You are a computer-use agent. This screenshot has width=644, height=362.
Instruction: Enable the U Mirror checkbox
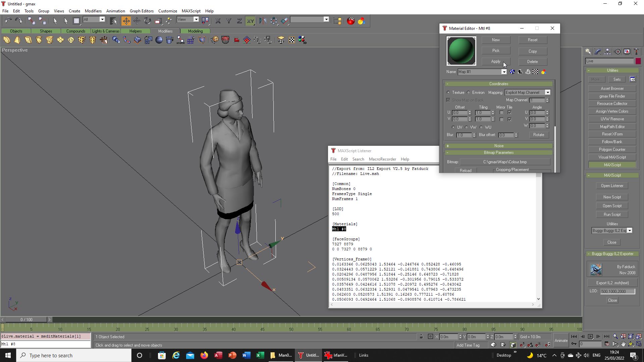coord(501,113)
